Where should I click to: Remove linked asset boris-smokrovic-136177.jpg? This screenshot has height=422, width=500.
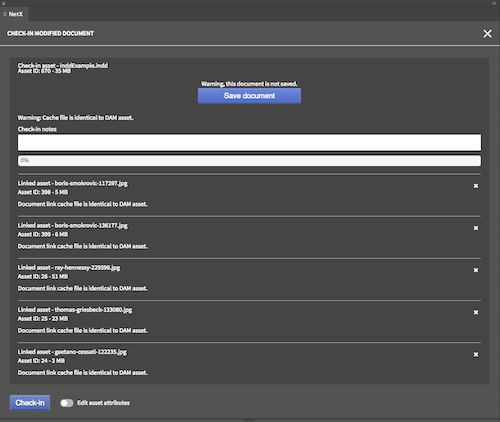point(476,228)
